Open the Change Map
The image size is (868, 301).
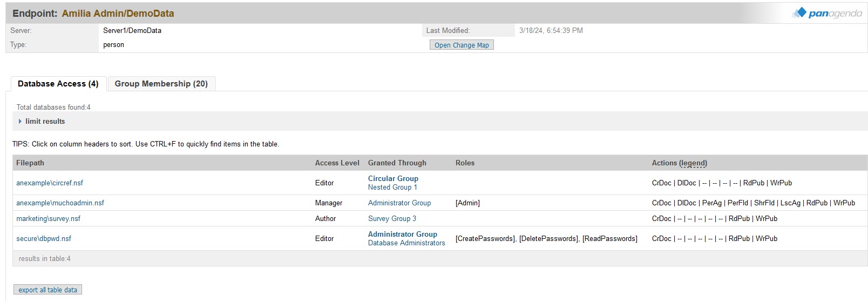click(x=462, y=45)
